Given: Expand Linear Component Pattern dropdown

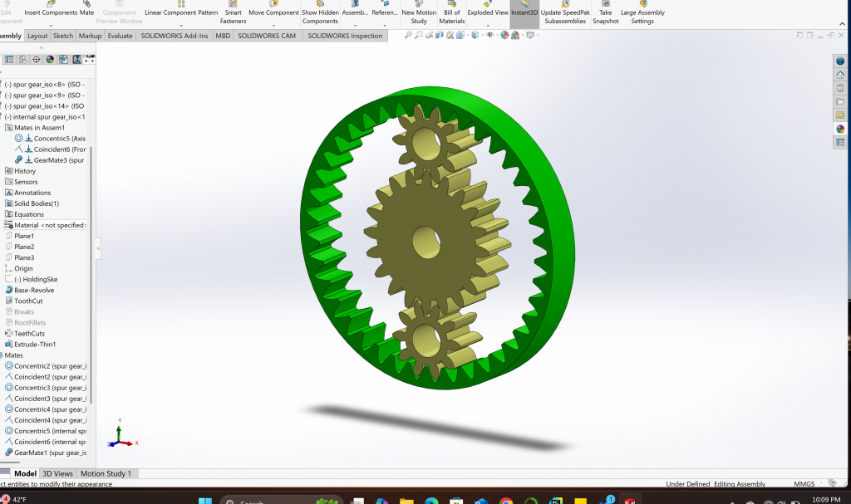Looking at the screenshot, I should (181, 24).
